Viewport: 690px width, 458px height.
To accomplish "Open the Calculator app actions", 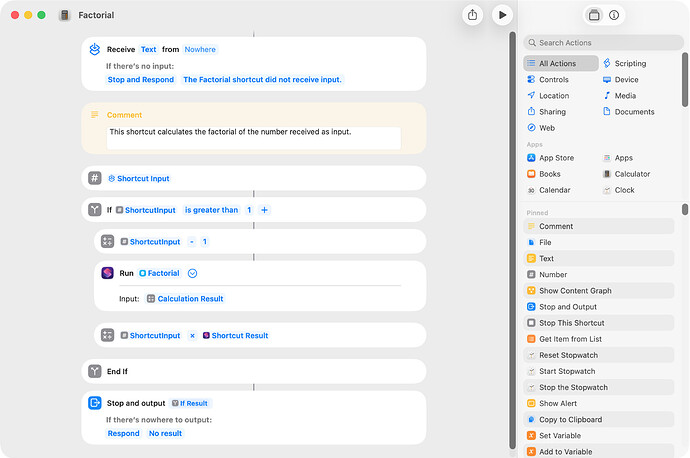I will 632,174.
